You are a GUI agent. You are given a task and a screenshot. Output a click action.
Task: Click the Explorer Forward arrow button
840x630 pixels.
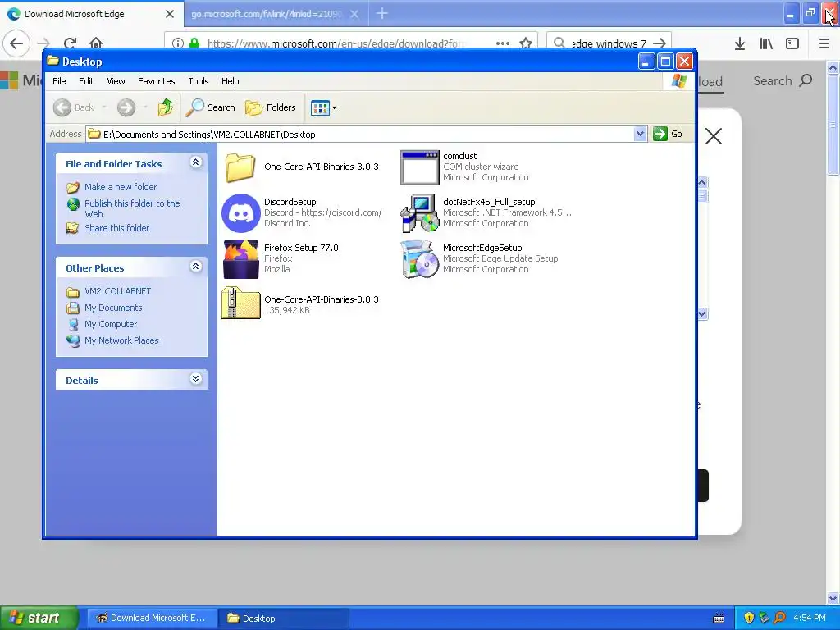[x=126, y=107]
